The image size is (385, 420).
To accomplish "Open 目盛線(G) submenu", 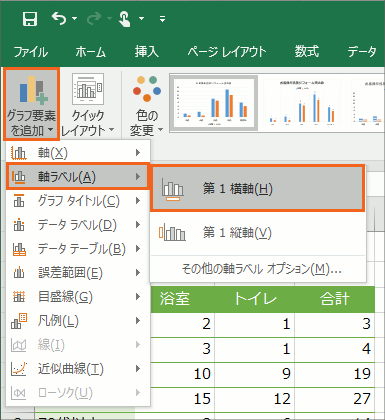I will coord(78,297).
